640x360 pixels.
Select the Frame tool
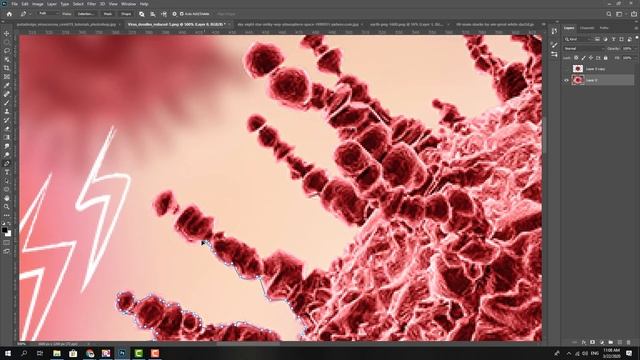tap(7, 77)
